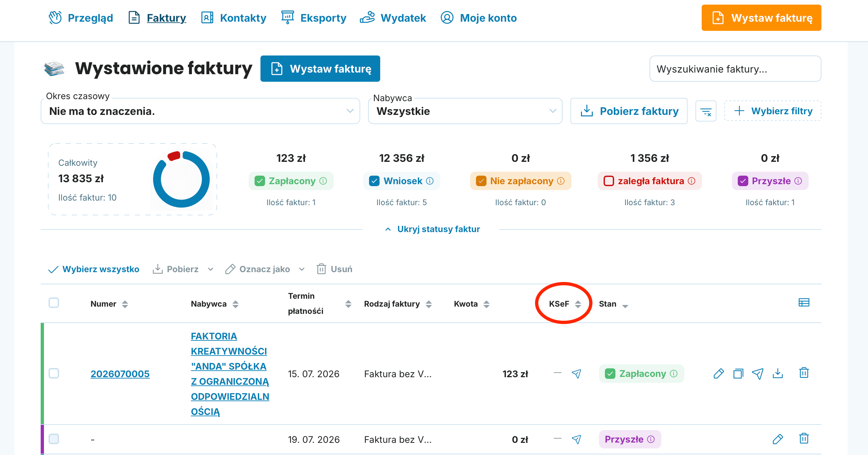Go to Przegląd in top navigation
Image resolution: width=868 pixels, height=455 pixels.
pos(81,18)
